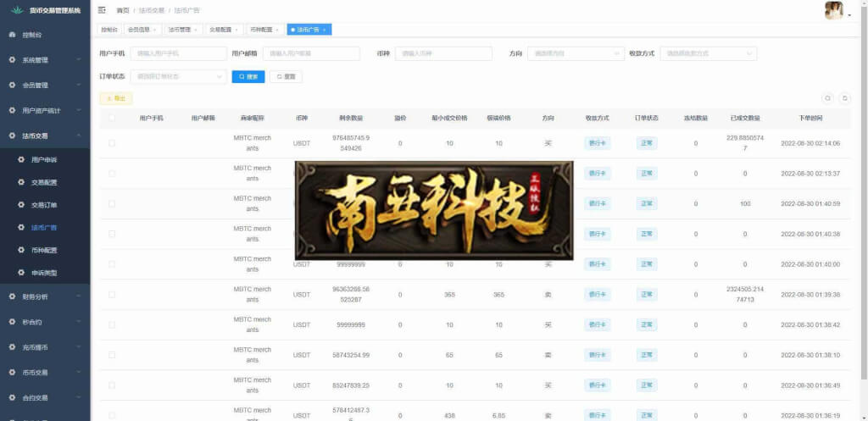Image resolution: width=868 pixels, height=421 pixels.
Task: Switch to the 控制台 tab
Action: click(109, 30)
